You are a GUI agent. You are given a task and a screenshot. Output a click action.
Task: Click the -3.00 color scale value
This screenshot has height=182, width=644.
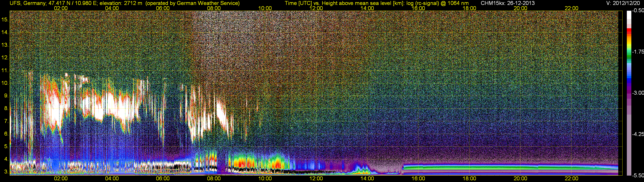click(638, 93)
